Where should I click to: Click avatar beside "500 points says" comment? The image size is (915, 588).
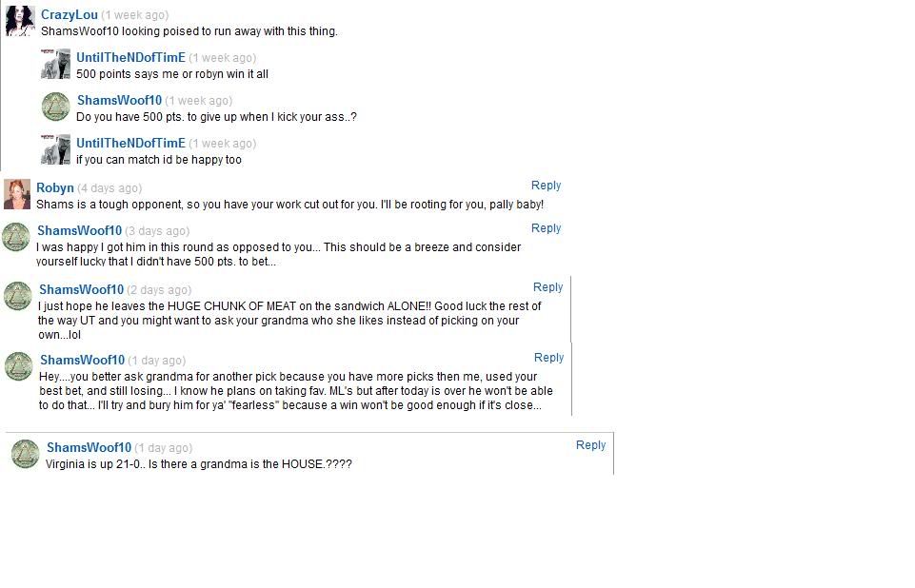click(55, 65)
